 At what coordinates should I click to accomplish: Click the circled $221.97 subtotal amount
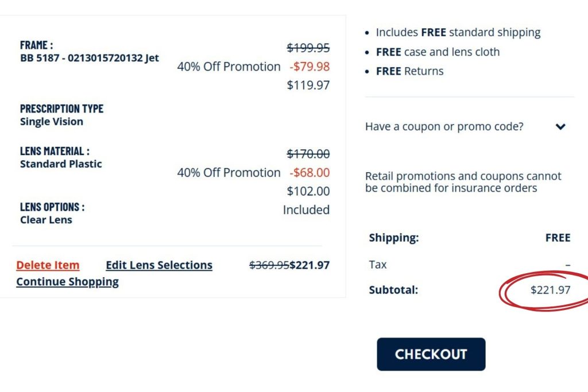pos(550,290)
